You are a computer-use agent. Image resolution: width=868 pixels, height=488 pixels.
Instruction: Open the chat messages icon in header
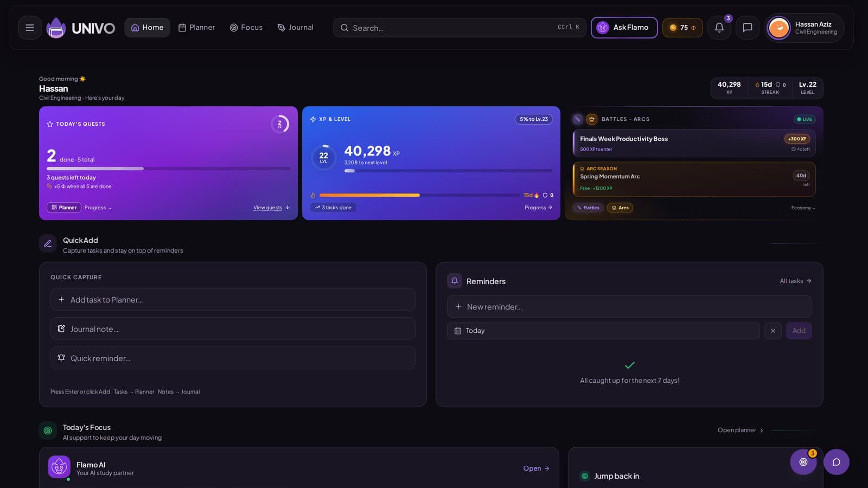[747, 28]
